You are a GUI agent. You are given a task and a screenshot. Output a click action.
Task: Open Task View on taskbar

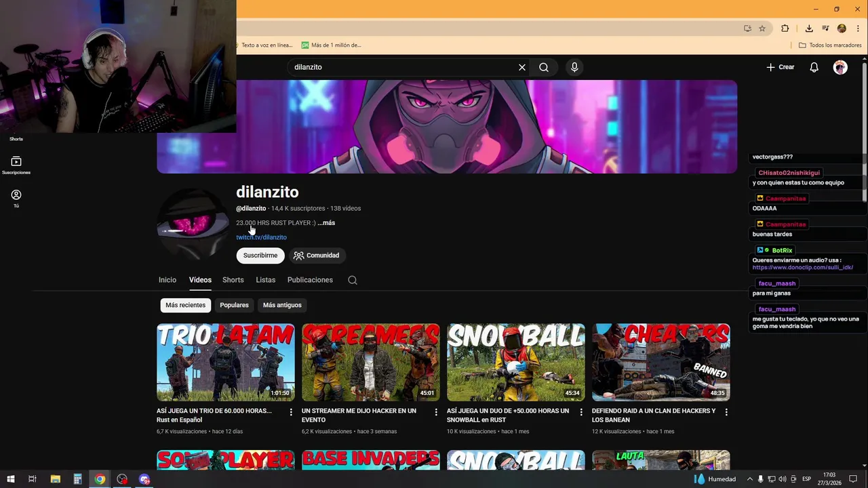coord(33,479)
